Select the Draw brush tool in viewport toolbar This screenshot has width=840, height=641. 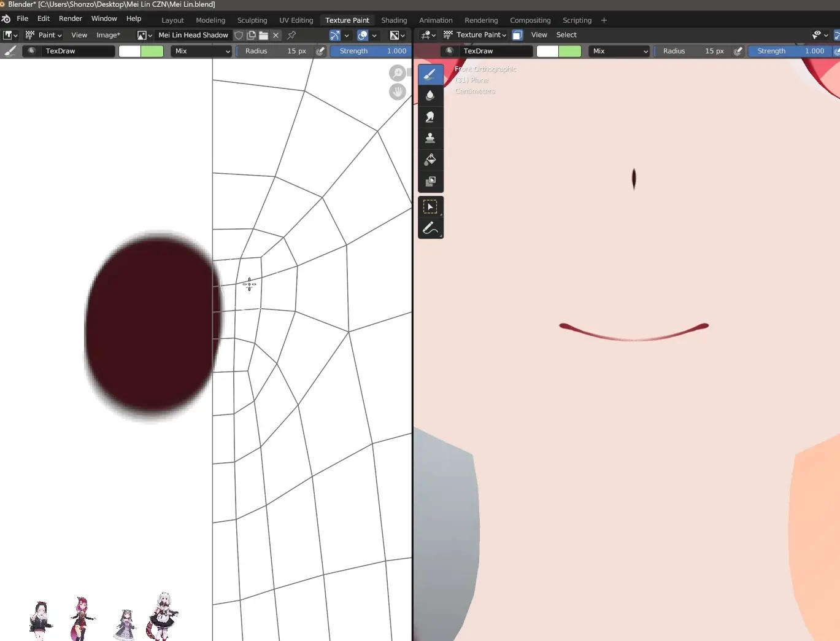pos(430,74)
